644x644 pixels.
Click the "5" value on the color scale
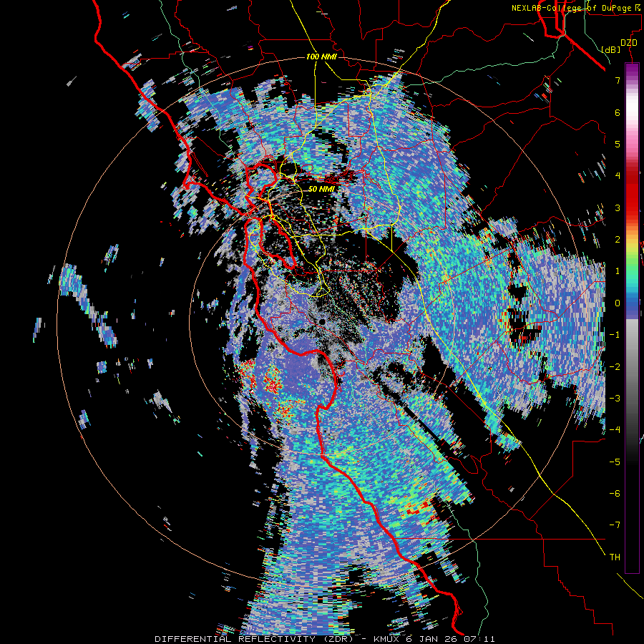(618, 144)
